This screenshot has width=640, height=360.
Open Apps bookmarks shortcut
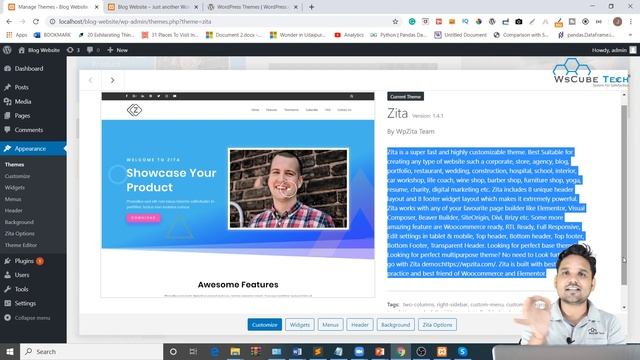[16, 35]
